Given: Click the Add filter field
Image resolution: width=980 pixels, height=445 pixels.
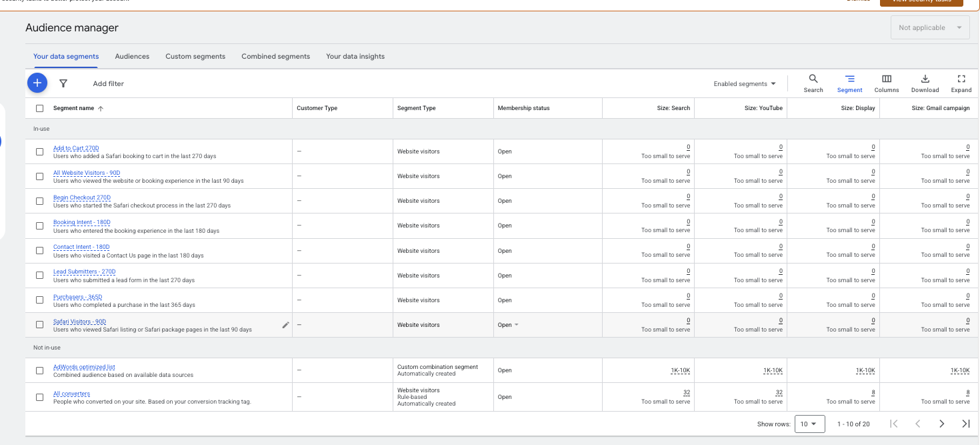Looking at the screenshot, I should 109,84.
